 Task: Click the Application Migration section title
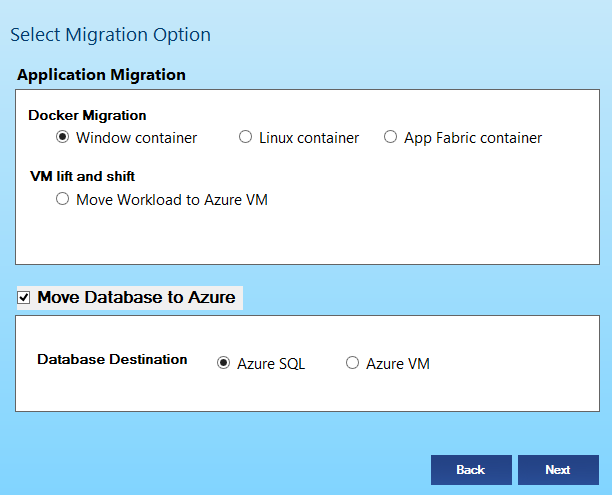101,75
